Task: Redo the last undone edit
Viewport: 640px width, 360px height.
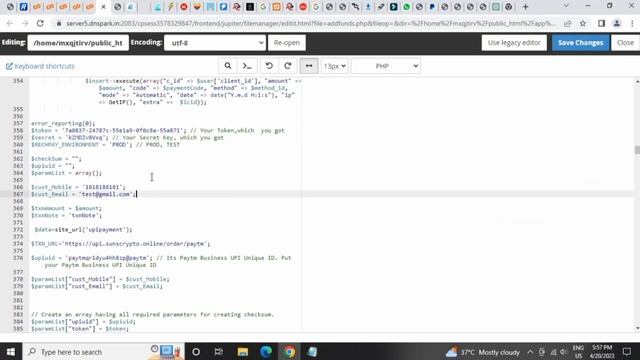Action: coord(288,66)
